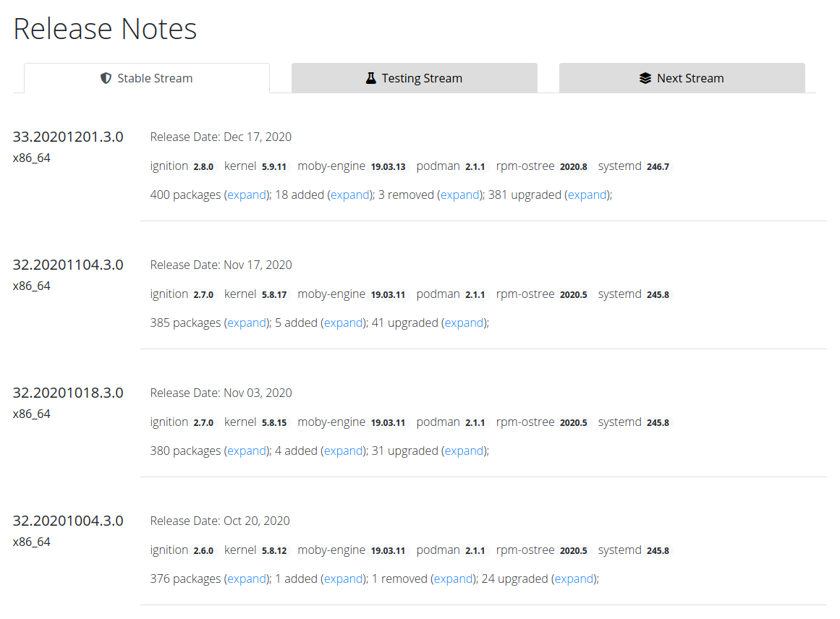Expand 380 packages list for 32.20201018.3.0

(247, 451)
